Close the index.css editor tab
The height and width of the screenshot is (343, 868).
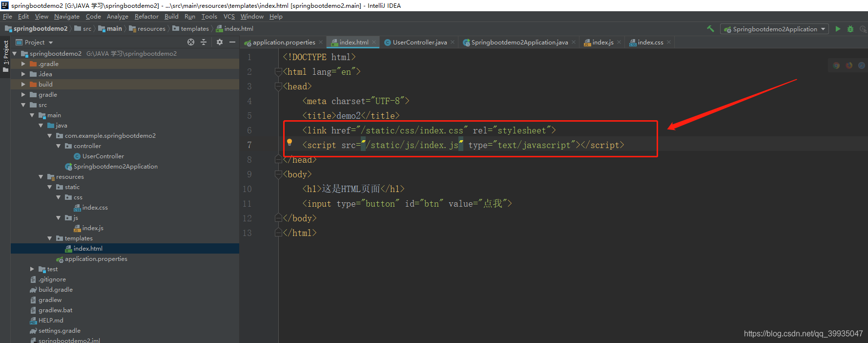pos(669,43)
